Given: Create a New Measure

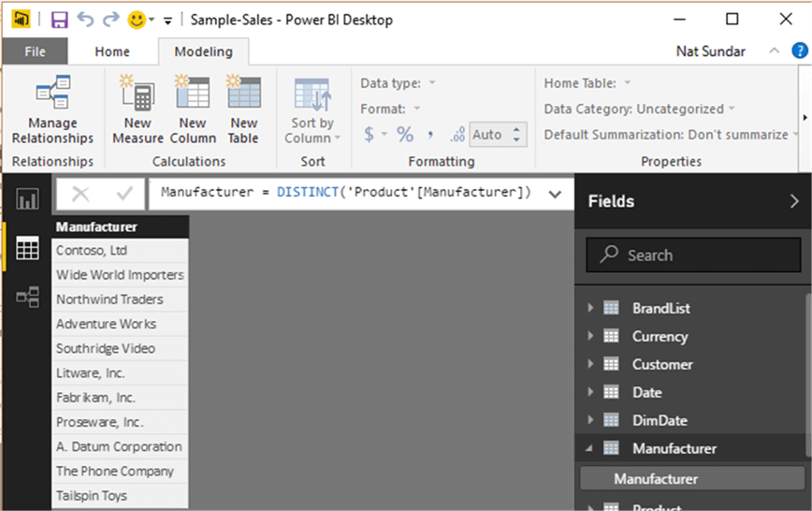Looking at the screenshot, I should pos(138,109).
